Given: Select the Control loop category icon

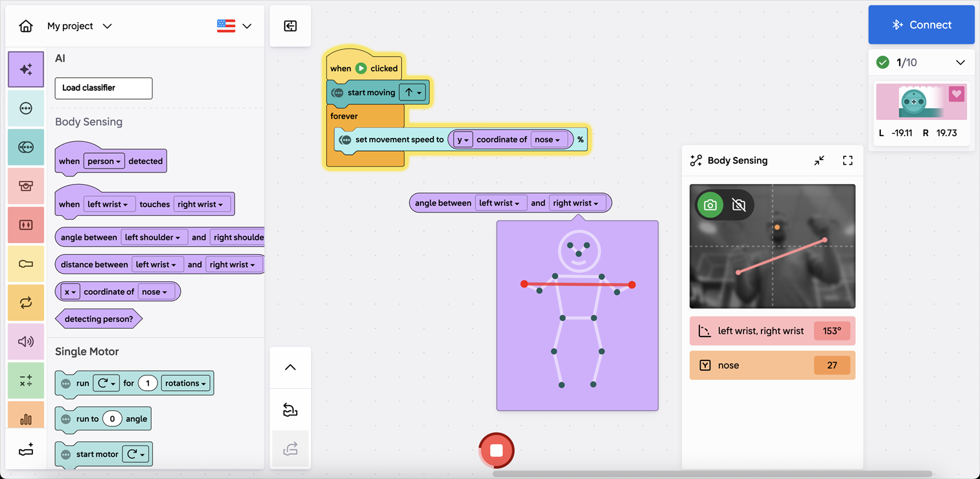Looking at the screenshot, I should click(x=26, y=303).
